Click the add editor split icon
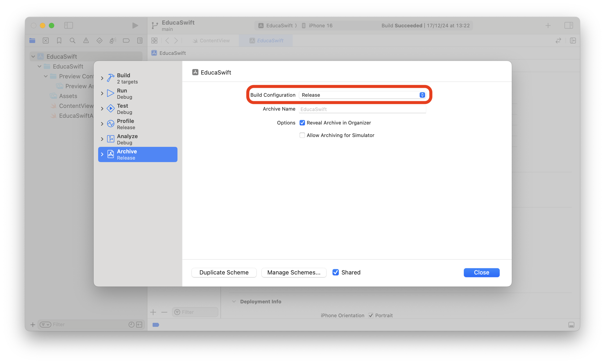The image size is (605, 364). click(x=573, y=41)
